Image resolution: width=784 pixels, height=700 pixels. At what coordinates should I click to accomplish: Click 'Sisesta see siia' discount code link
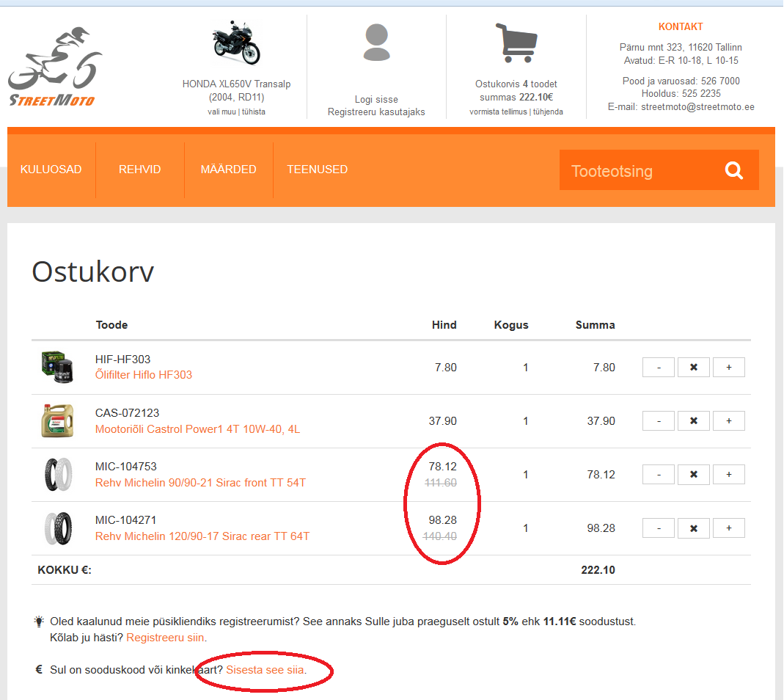[x=265, y=670]
